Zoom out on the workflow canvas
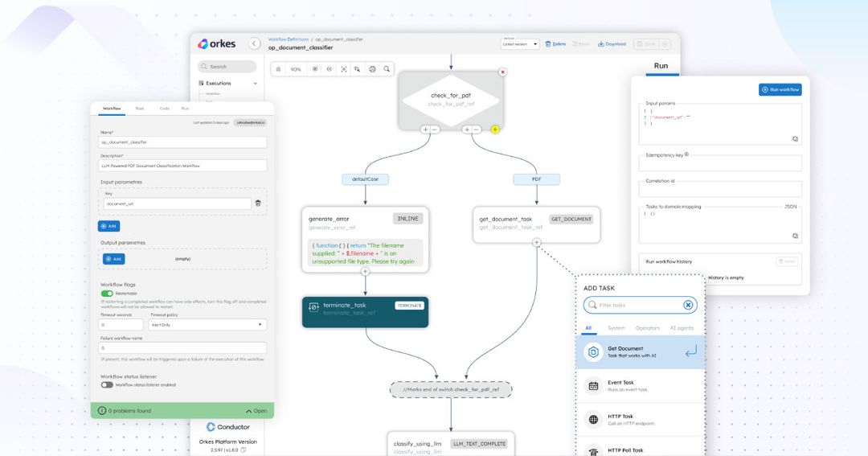Screen dimensions: 868x456 [x=330, y=69]
